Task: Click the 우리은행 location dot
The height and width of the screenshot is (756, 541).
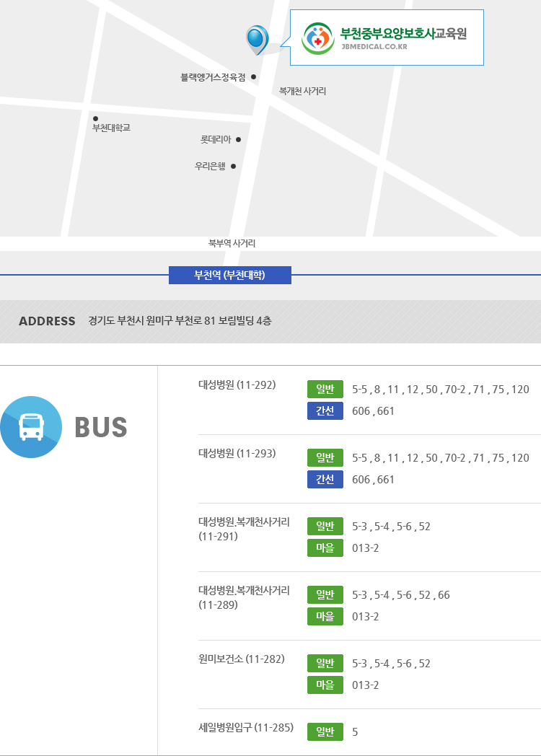Action: (x=233, y=166)
